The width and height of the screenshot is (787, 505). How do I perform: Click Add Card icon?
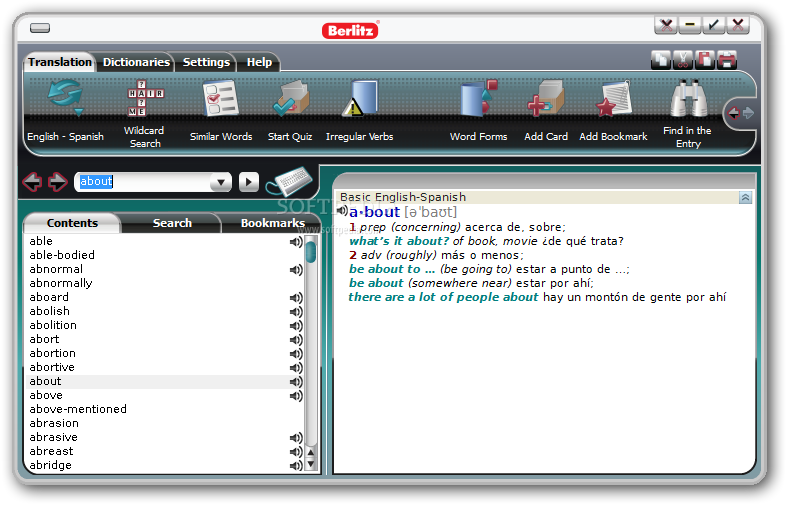click(x=546, y=98)
